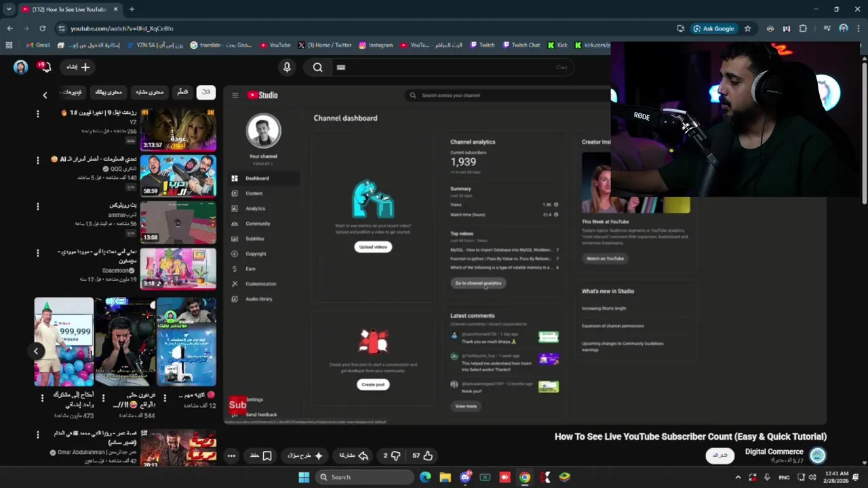Click the Digital Commerce channel name

coord(774,451)
